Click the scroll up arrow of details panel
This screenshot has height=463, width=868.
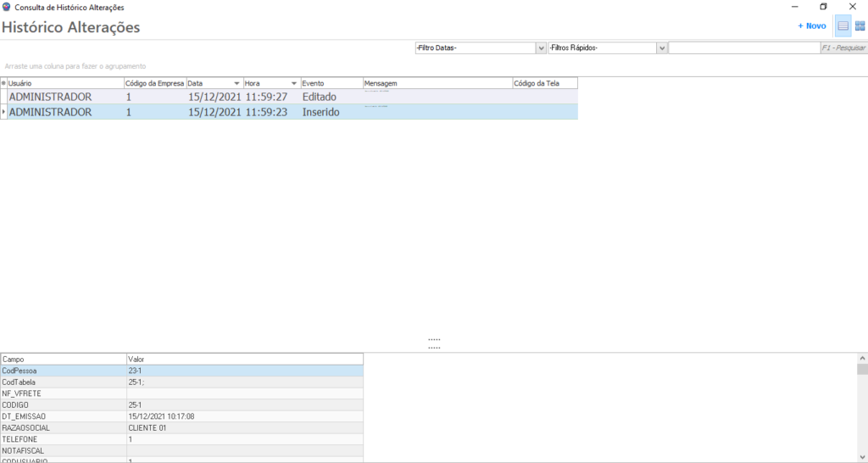tap(862, 359)
